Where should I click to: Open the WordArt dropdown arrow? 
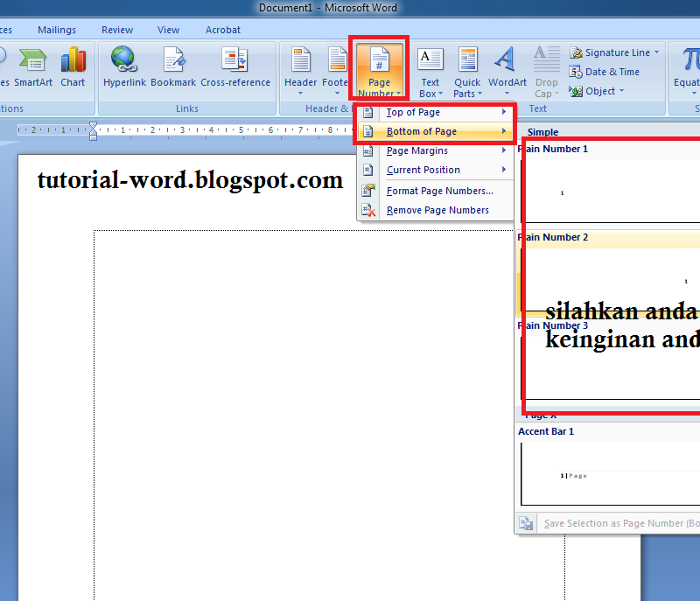tap(507, 94)
